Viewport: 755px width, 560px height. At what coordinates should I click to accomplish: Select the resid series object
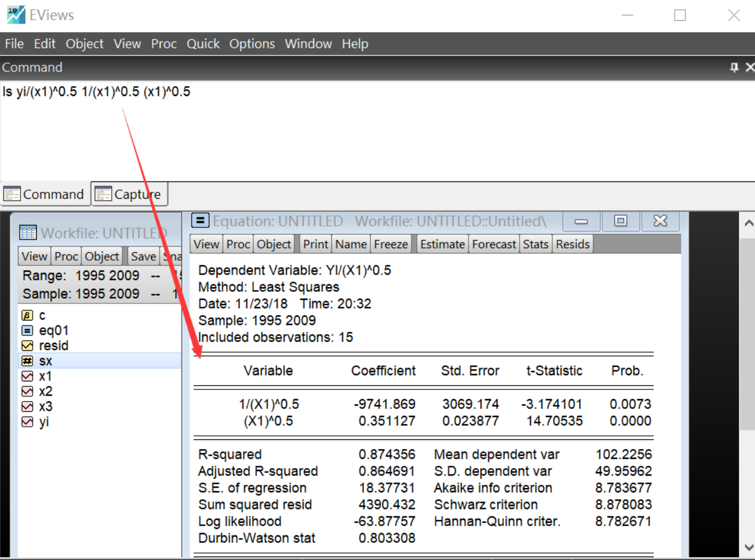[45, 346]
